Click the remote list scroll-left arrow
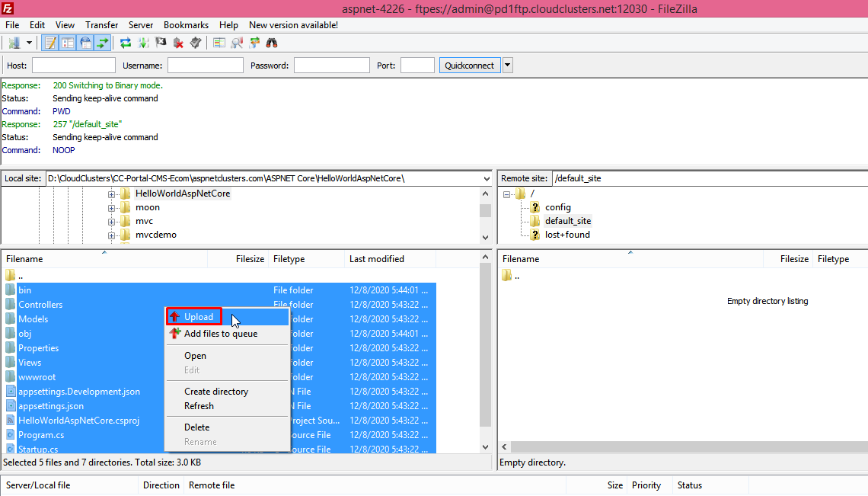 (504, 446)
